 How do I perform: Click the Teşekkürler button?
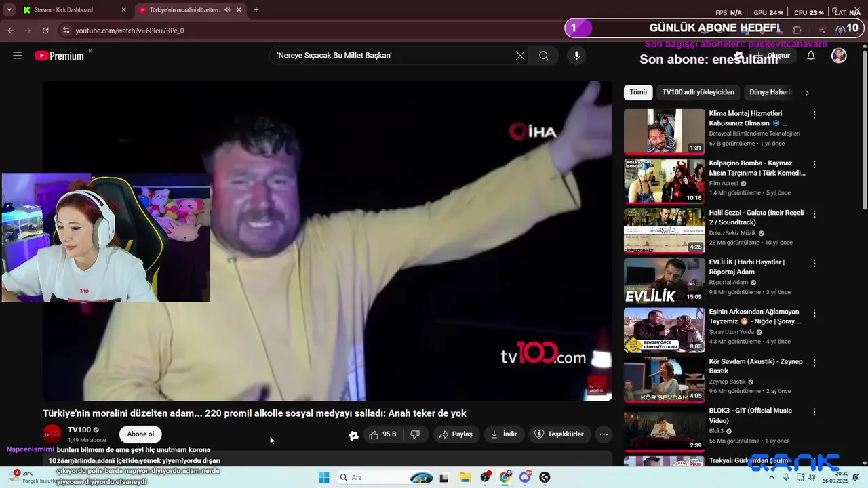pyautogui.click(x=559, y=434)
